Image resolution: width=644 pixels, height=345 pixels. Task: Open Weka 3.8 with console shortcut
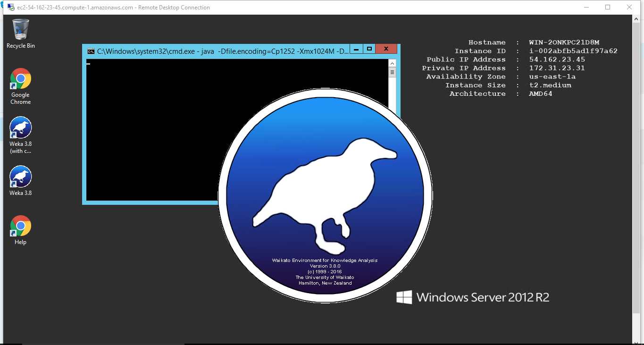[20, 128]
